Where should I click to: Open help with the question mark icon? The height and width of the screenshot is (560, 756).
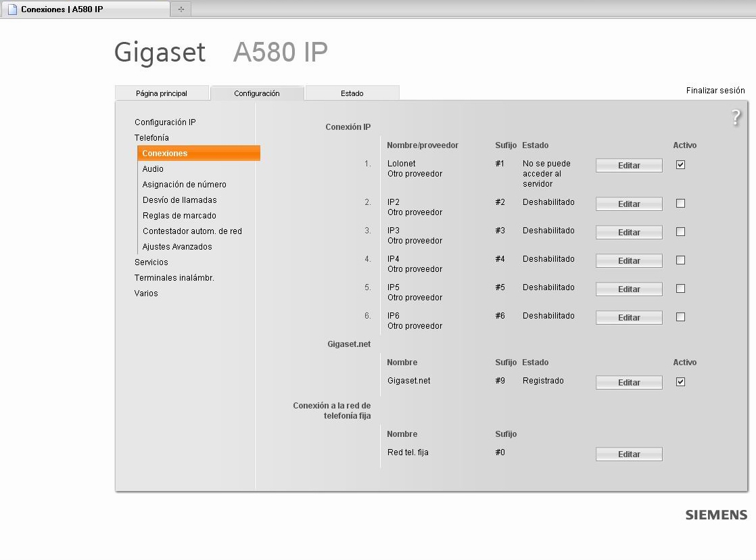(737, 118)
